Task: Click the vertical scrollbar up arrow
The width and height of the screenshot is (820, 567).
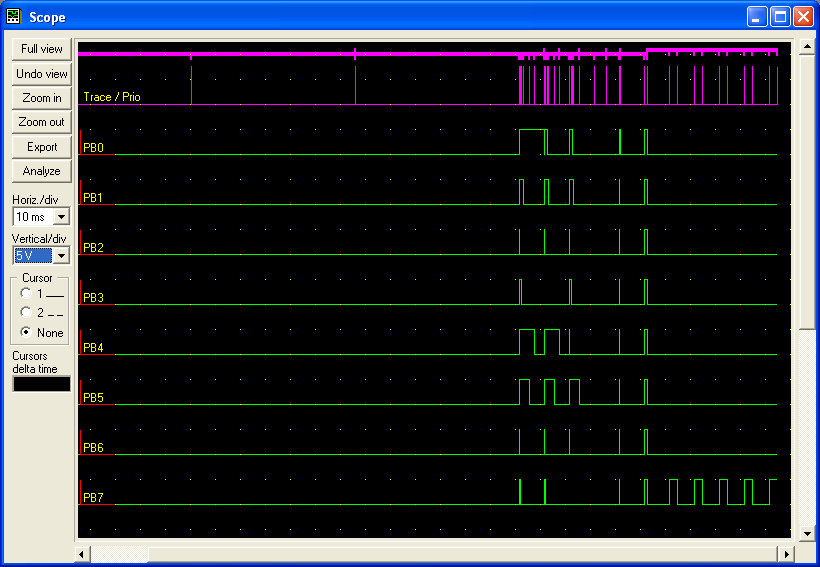Action: point(807,47)
